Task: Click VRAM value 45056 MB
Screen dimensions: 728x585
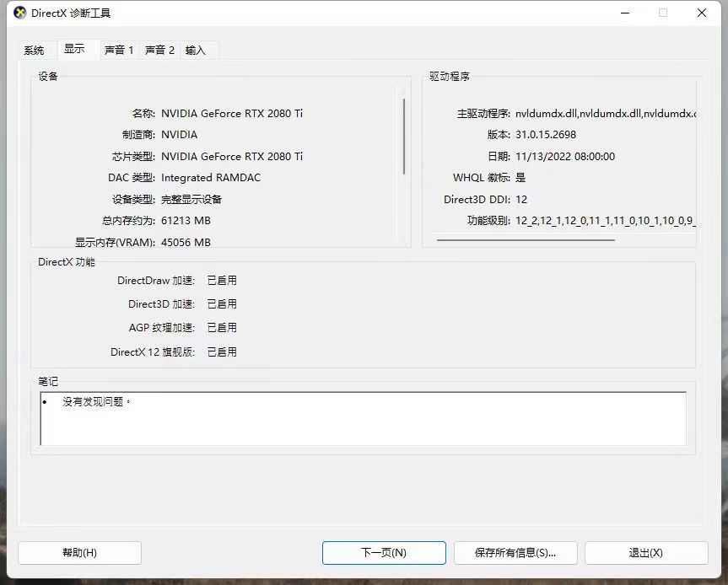Action: [x=186, y=242]
